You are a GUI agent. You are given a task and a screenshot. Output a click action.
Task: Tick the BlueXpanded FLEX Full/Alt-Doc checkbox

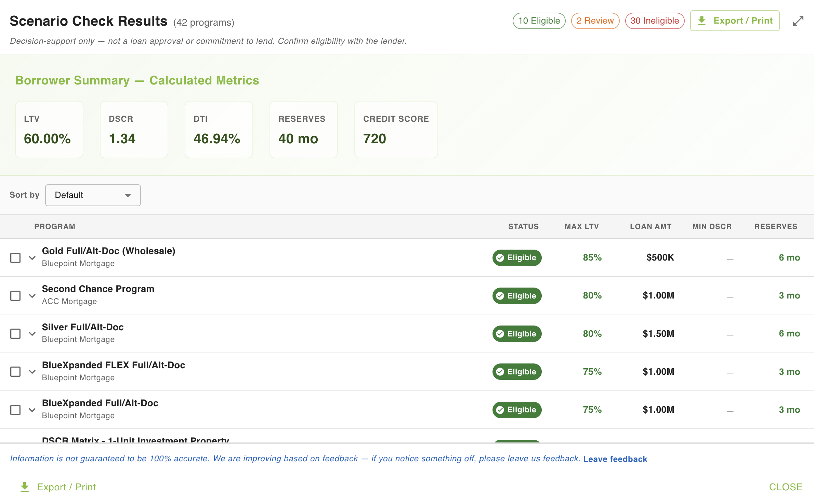15,371
